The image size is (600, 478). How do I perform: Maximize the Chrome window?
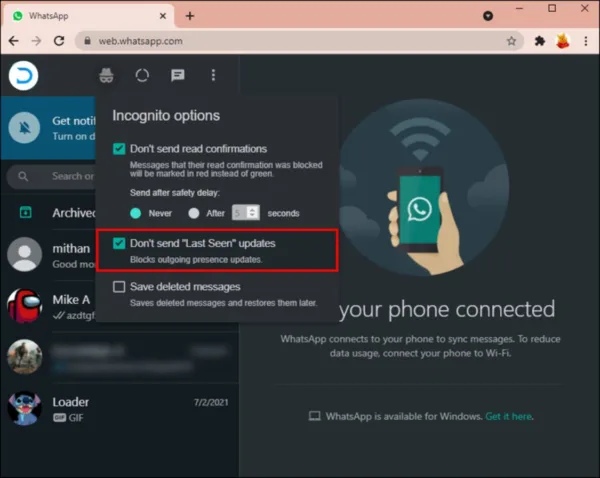tap(552, 8)
